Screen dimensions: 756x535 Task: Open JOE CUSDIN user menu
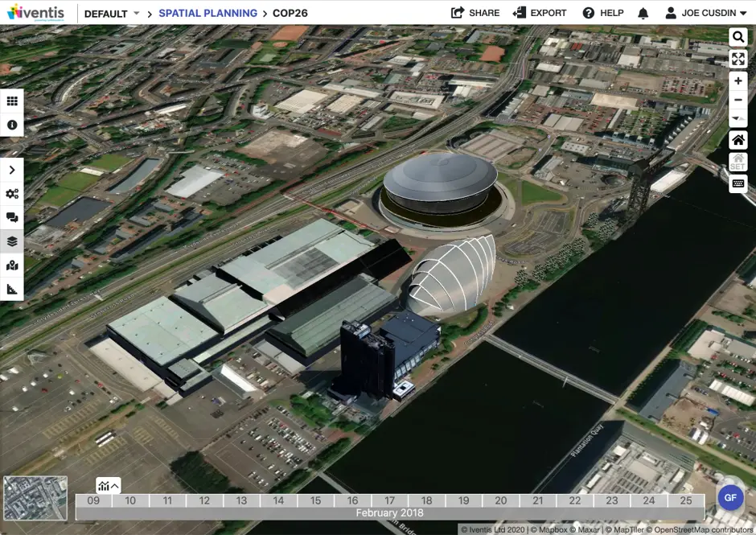(x=706, y=13)
